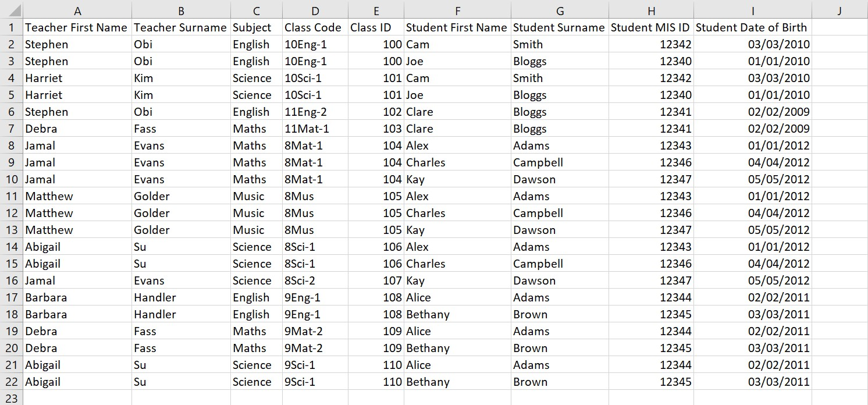
Task: Select the cell with 11Mat-1
Action: coord(315,129)
